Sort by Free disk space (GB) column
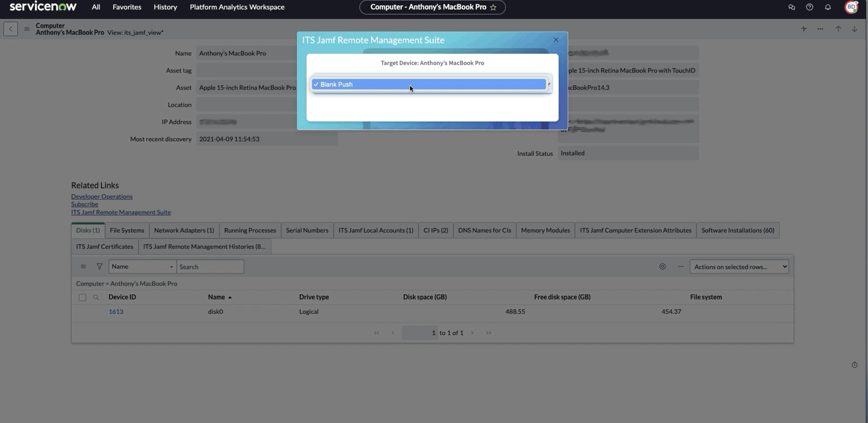The height and width of the screenshot is (423, 868). (562, 297)
